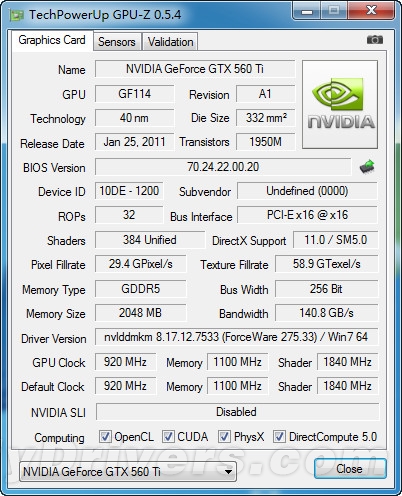
Task: Click the GPU Clock value 920 MHz
Action: (125, 362)
